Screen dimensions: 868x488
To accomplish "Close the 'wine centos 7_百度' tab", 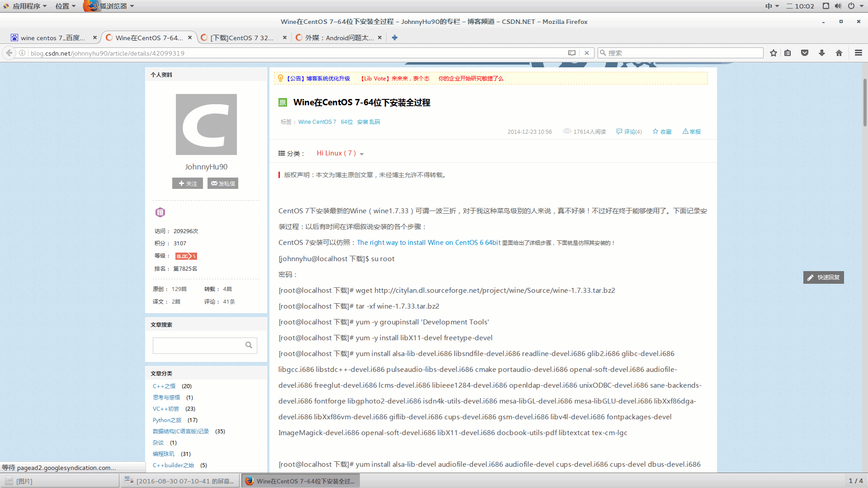I will coord(95,38).
